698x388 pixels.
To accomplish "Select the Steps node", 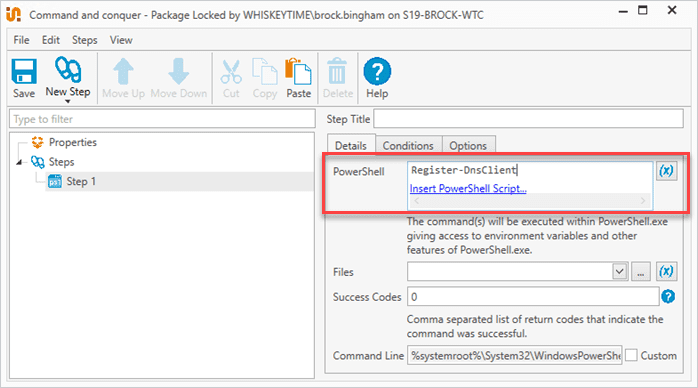I will (x=61, y=162).
